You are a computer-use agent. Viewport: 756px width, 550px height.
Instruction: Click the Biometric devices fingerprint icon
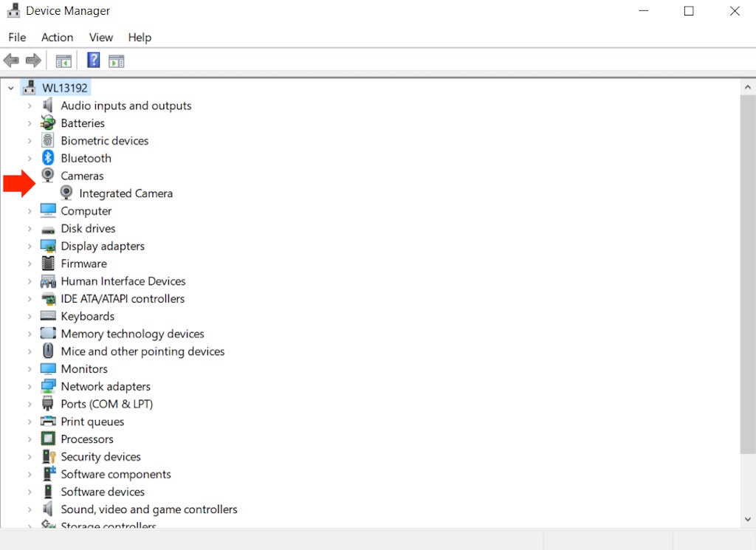coord(48,140)
